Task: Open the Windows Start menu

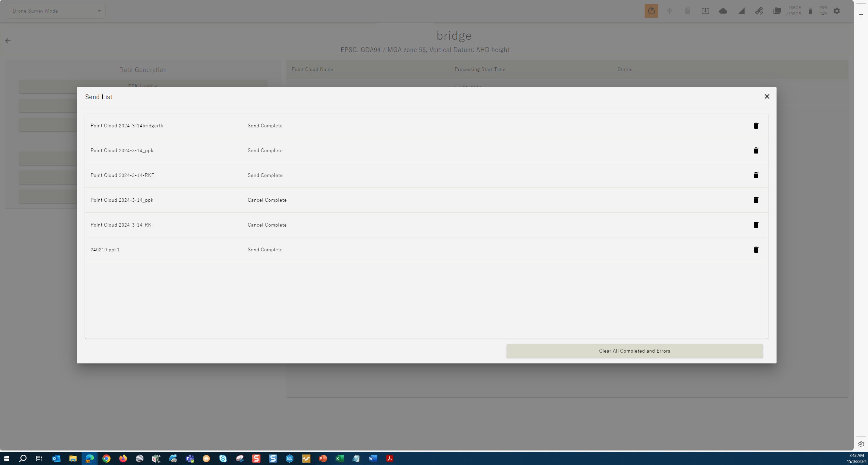Action: 6,459
